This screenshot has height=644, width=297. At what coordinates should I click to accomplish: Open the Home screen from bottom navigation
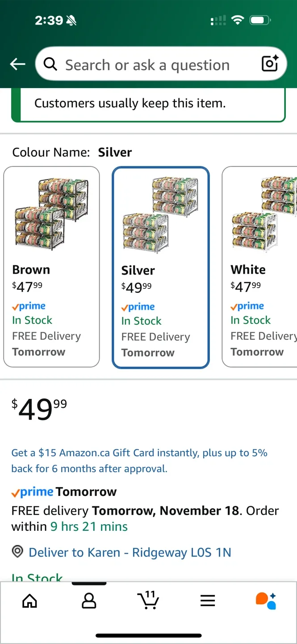pos(29,601)
